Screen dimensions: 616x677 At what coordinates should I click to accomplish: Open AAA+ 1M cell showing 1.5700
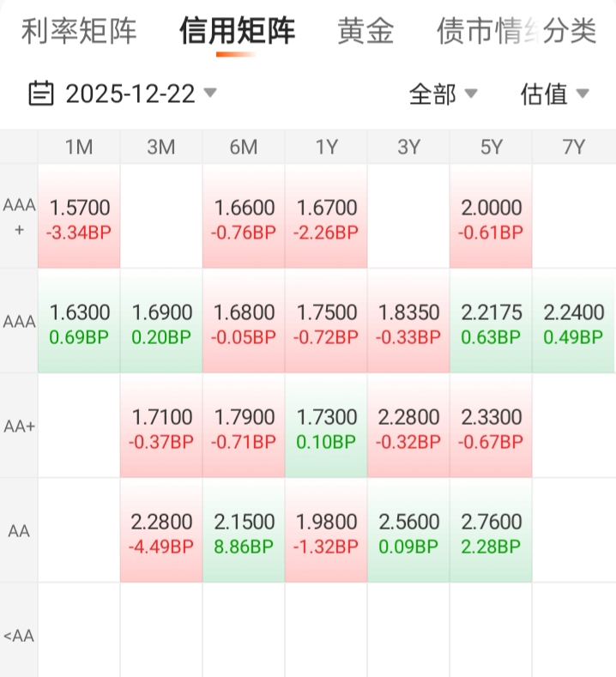[x=79, y=218]
